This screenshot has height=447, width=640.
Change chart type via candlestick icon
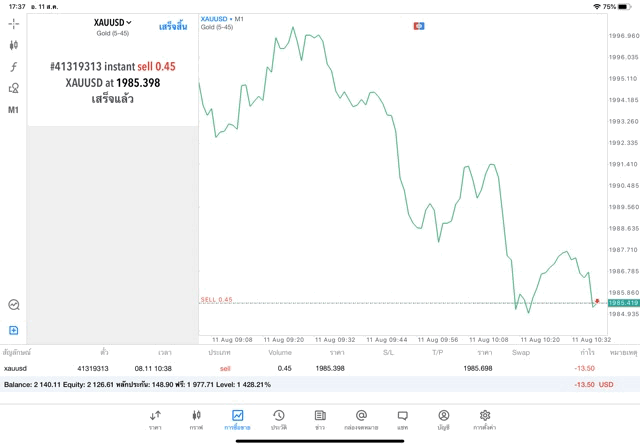point(14,45)
